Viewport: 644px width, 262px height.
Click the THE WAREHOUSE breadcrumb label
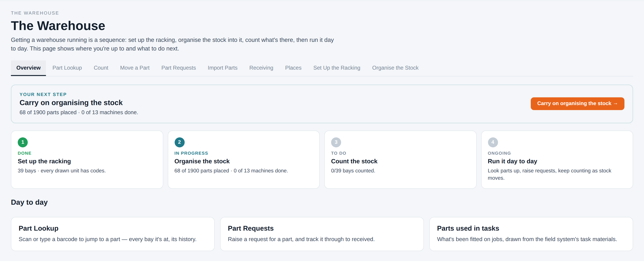(x=35, y=13)
